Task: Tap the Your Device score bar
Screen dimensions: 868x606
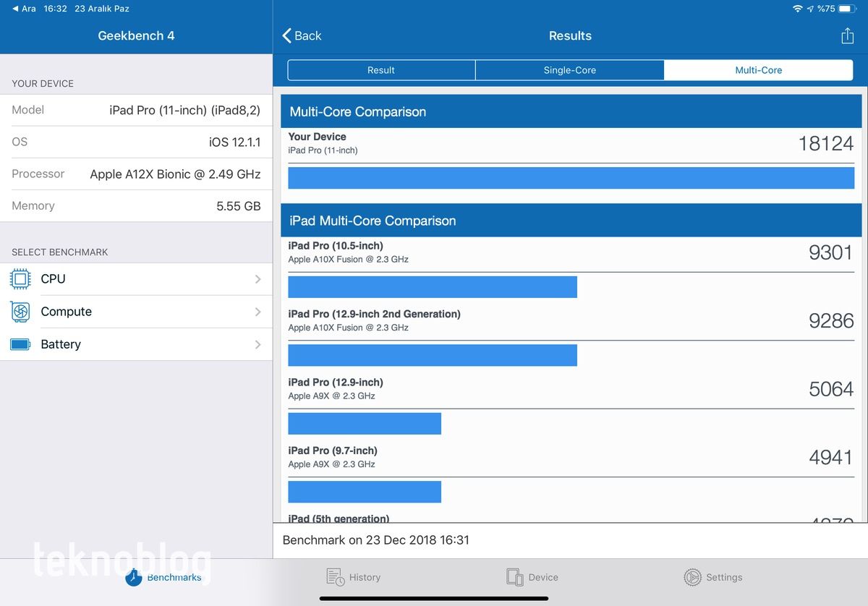Action: (x=571, y=178)
